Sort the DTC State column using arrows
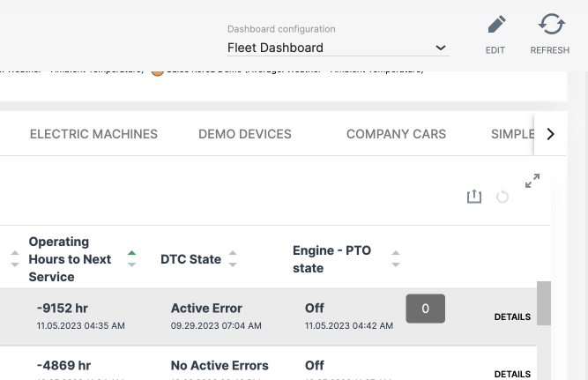588x380 pixels. coord(233,259)
